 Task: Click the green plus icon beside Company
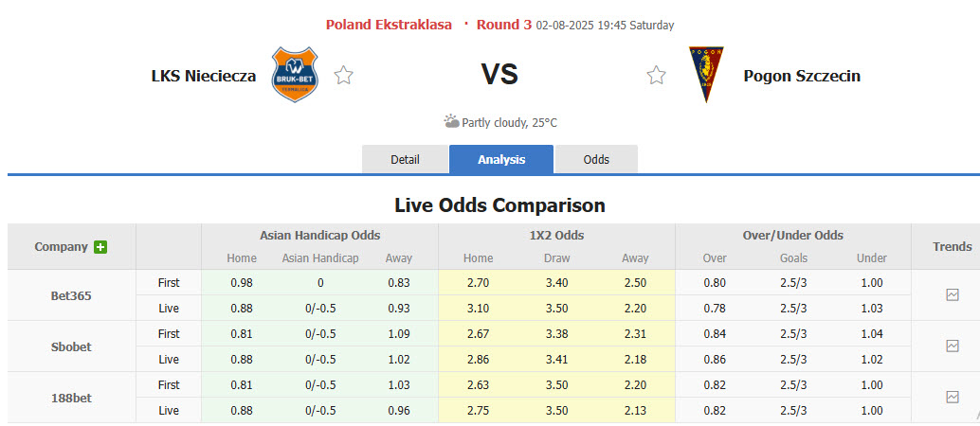(x=100, y=247)
